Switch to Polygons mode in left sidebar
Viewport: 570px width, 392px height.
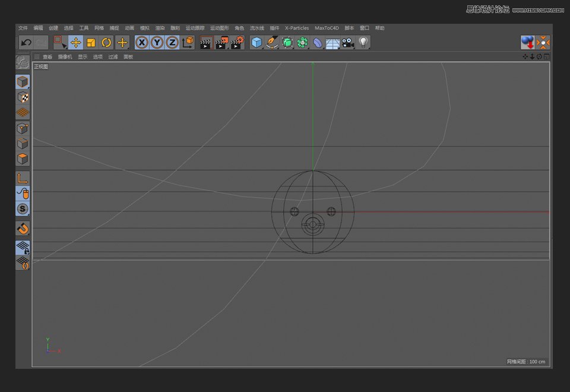tap(23, 159)
